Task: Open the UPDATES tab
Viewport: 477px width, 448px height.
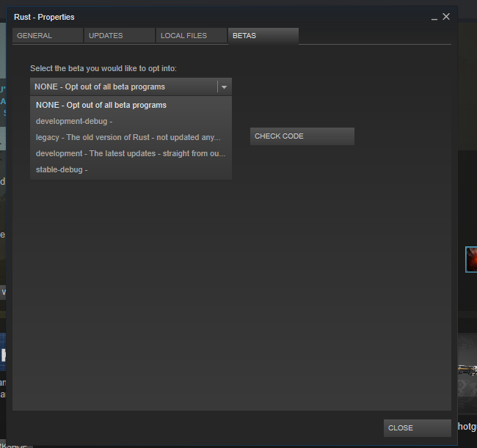Action: pos(120,35)
